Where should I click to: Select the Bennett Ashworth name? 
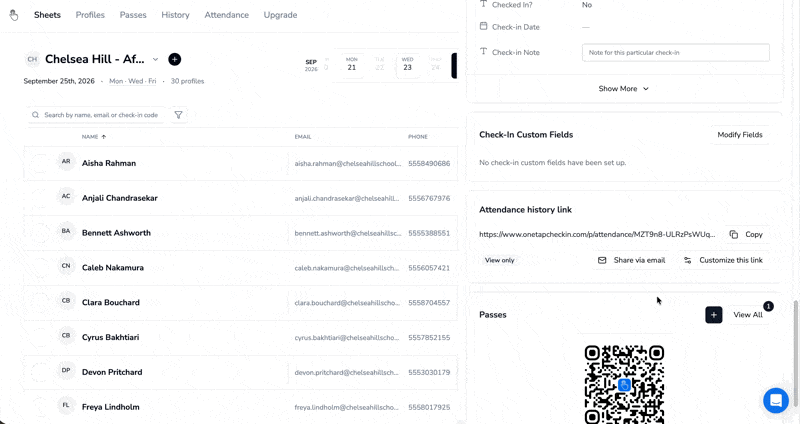(x=116, y=233)
